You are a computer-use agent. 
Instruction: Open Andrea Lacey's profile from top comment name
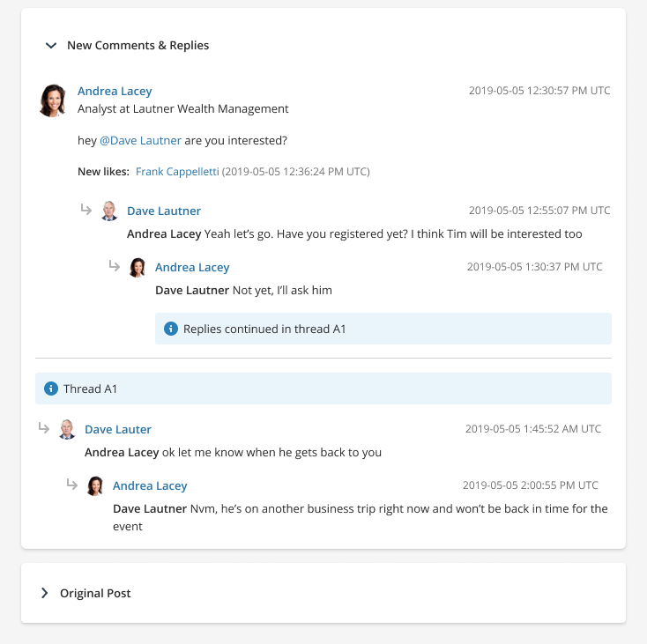click(115, 91)
